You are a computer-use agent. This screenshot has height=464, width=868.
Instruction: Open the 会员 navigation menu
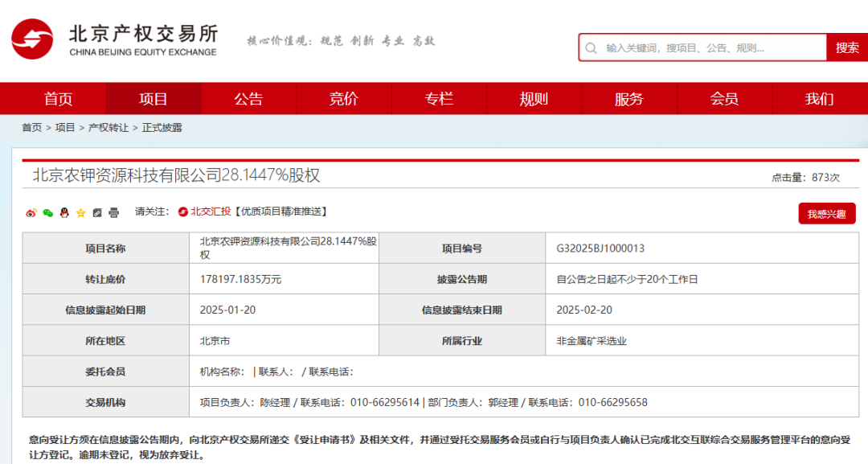click(724, 99)
